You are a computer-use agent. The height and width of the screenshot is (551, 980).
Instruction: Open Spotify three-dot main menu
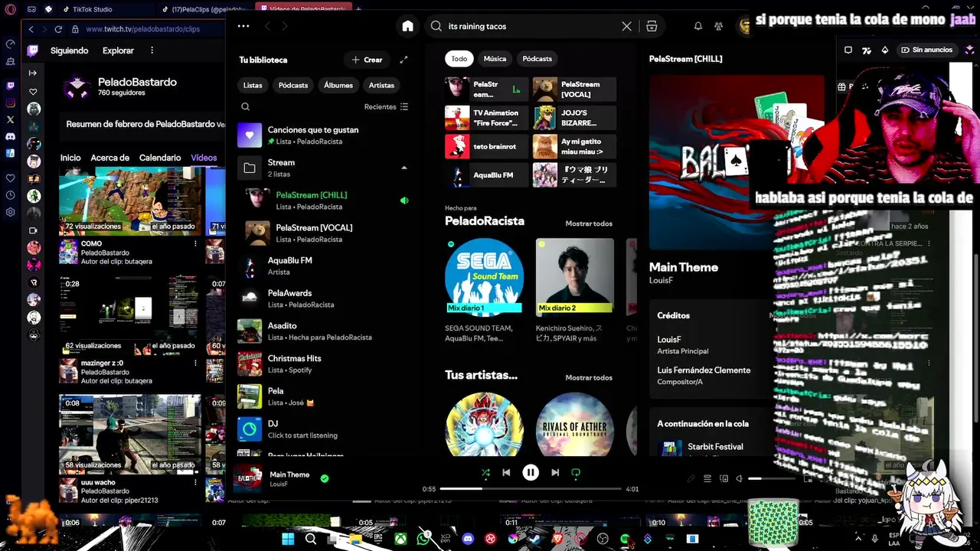pos(243,26)
